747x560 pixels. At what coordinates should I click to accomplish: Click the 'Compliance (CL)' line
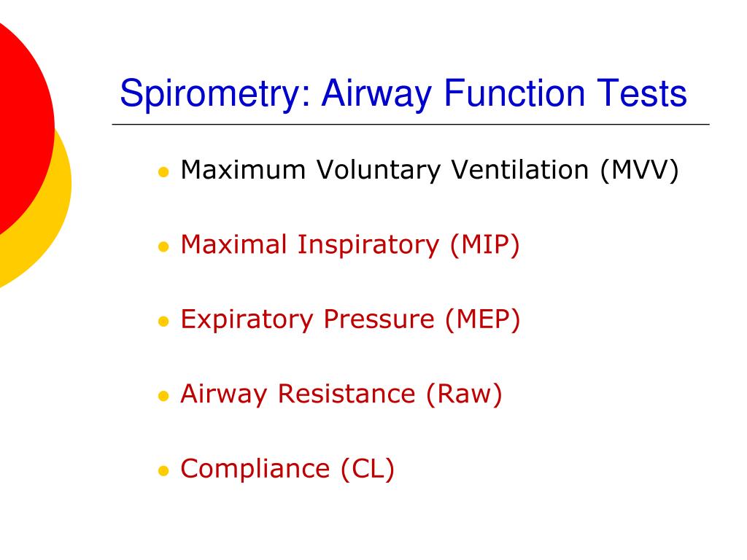(287, 469)
